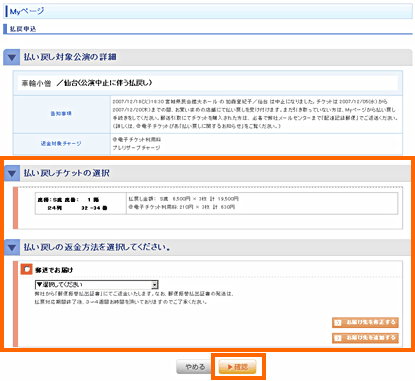Screen dimensions: 415x381
Task: Click the やめる cancel button
Action: (195, 367)
